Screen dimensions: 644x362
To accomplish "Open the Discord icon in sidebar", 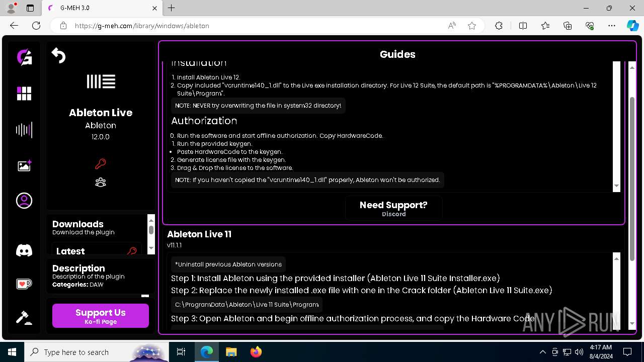I will [x=24, y=250].
